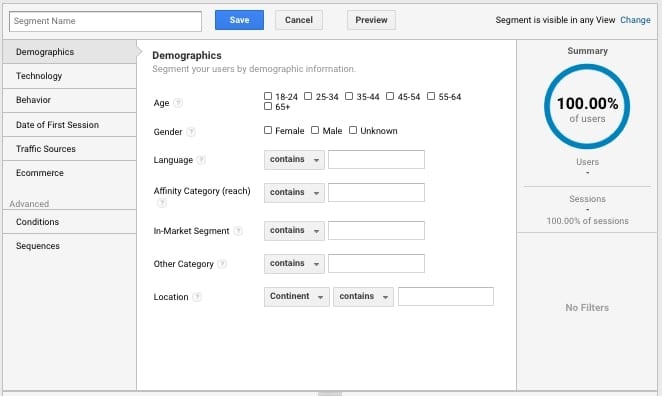
Task: Tick the Unknown gender checkbox
Action: pyautogui.click(x=353, y=130)
